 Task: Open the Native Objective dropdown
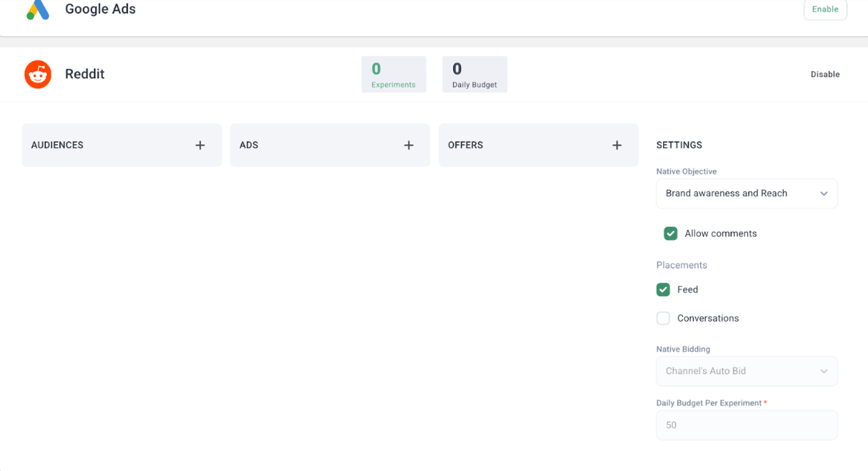click(746, 194)
